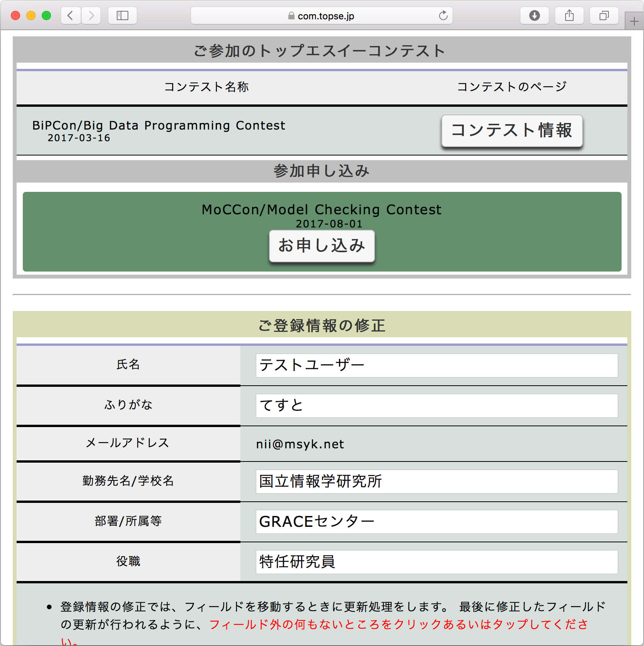Click the ふりがな field containing てすと

pyautogui.click(x=436, y=406)
